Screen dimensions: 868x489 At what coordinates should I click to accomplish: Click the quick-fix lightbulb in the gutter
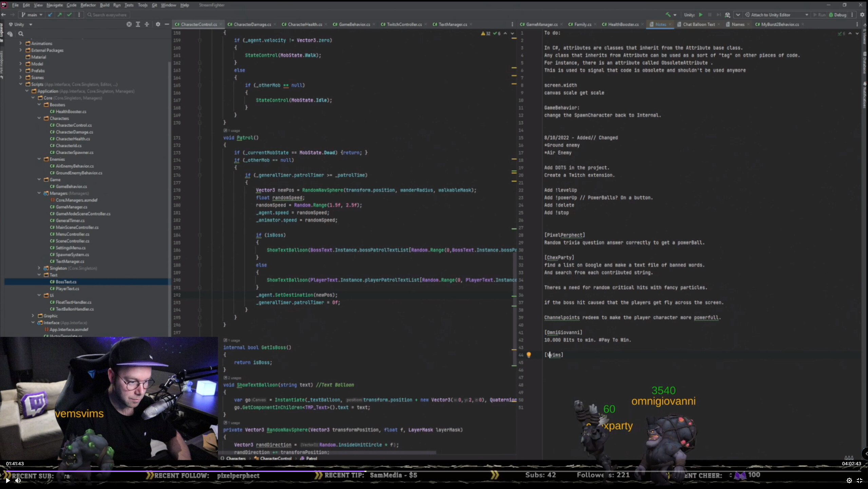point(529,355)
